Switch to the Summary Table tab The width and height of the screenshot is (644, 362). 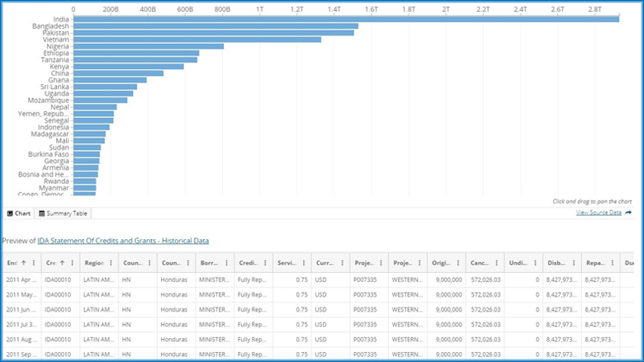[63, 214]
